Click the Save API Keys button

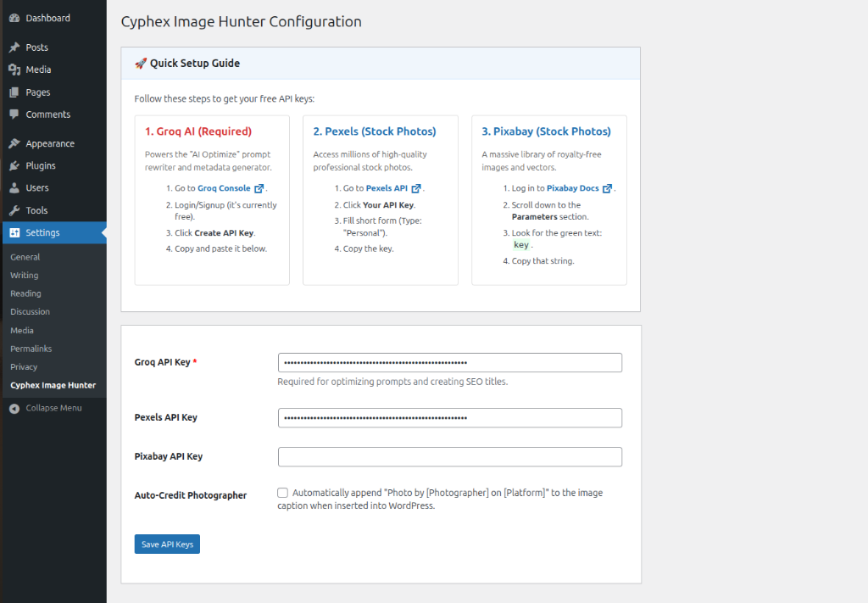point(167,544)
